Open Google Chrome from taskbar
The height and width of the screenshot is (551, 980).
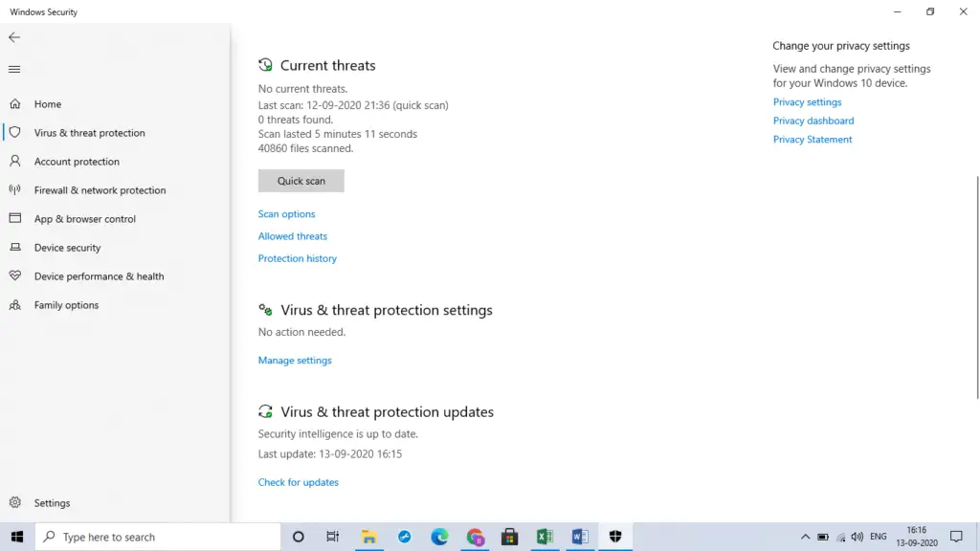475,537
